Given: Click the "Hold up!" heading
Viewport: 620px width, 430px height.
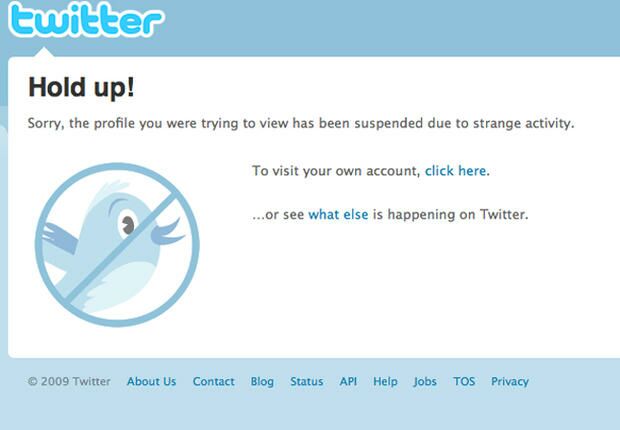Looking at the screenshot, I should 81,87.
